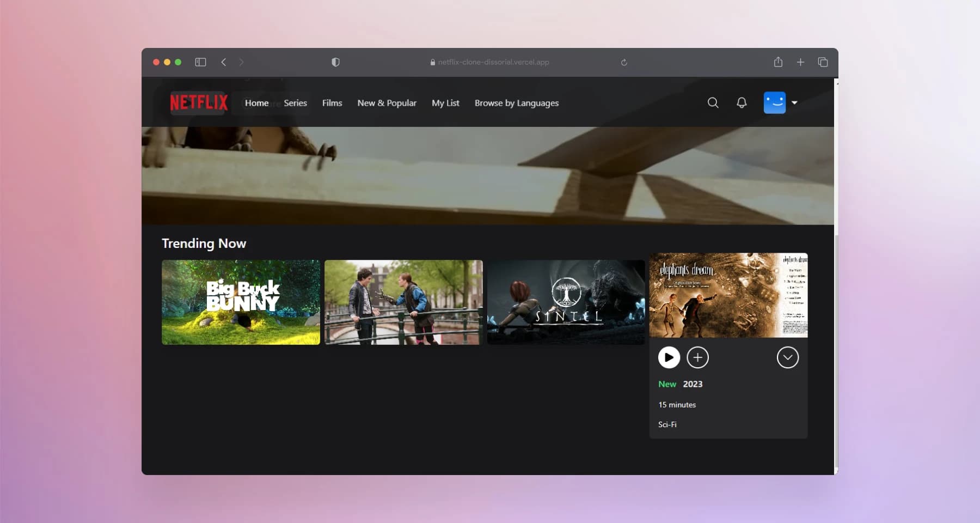Click the Netflix logo
980x523 pixels.
coord(199,102)
